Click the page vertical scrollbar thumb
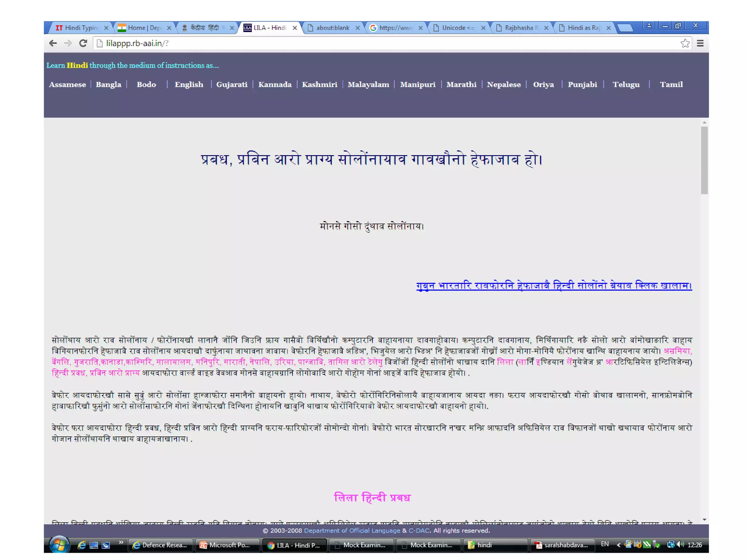747x560 pixels. point(704,160)
